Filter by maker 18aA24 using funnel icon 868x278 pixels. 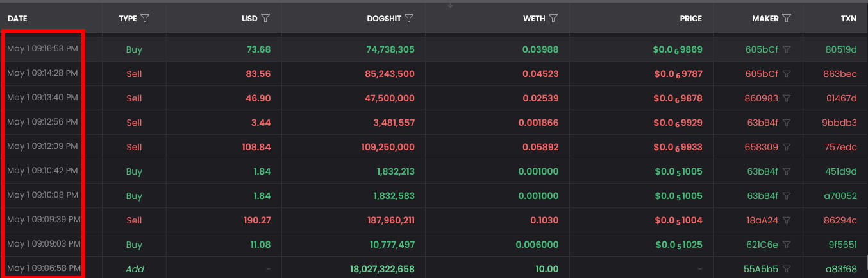(x=787, y=220)
